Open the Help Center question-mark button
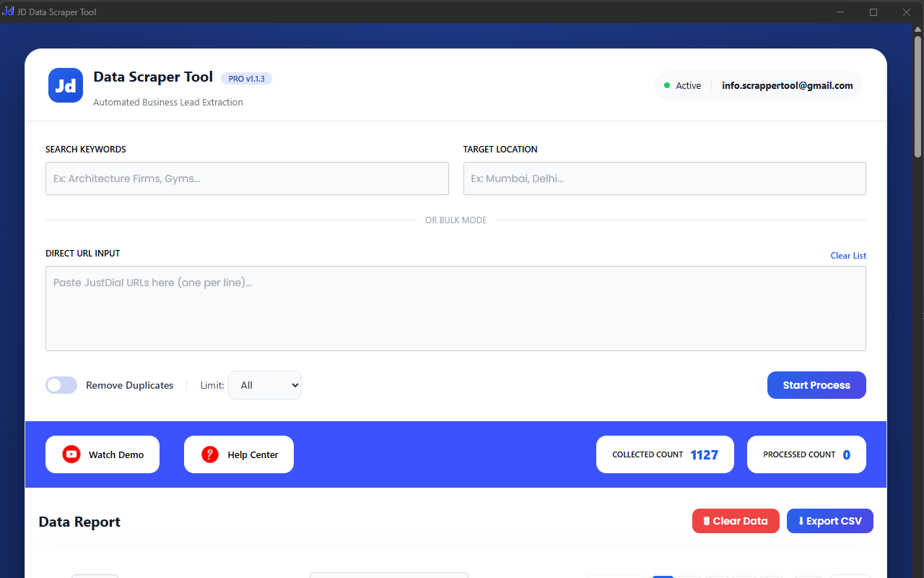This screenshot has height=578, width=924. [239, 454]
